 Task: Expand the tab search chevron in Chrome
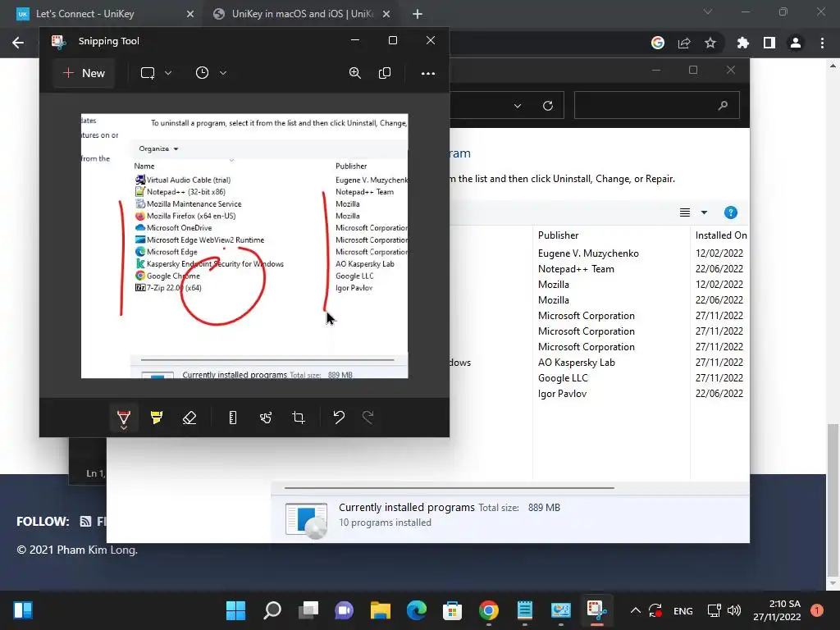pos(708,11)
